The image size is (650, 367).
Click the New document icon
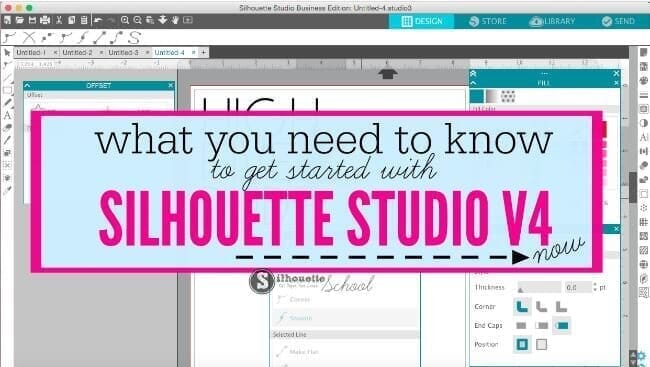point(7,20)
